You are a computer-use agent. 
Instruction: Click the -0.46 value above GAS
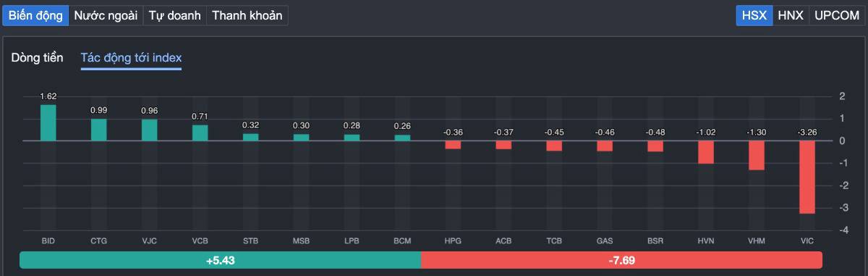[605, 132]
